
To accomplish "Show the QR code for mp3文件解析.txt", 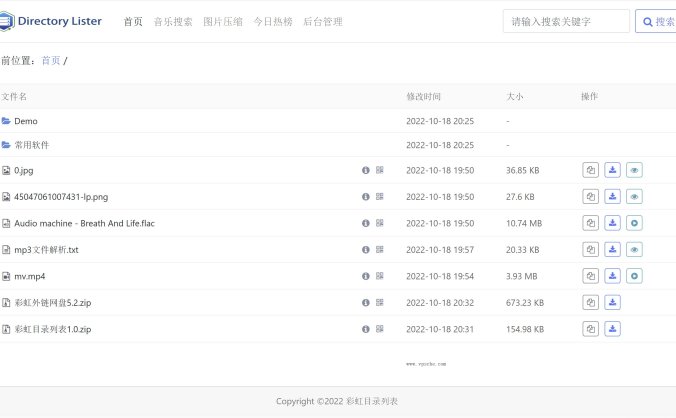I will click(x=380, y=250).
